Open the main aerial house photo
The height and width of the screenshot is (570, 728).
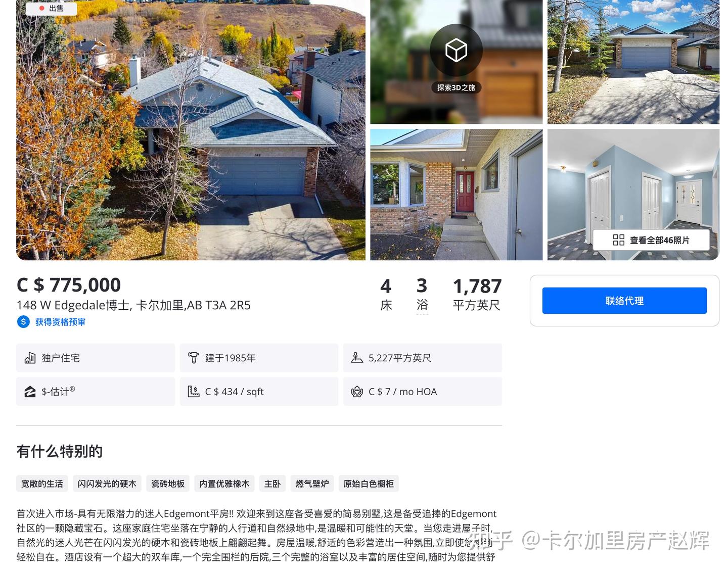[x=191, y=130]
